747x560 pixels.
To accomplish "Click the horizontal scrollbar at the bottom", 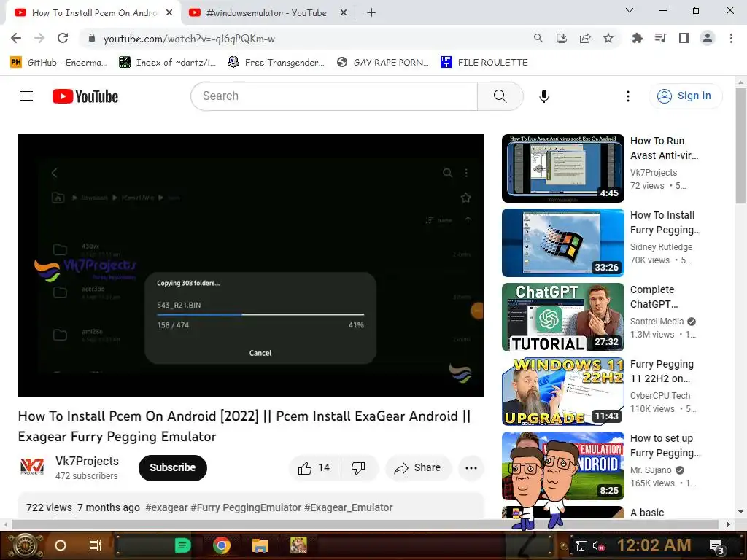I will point(366,524).
